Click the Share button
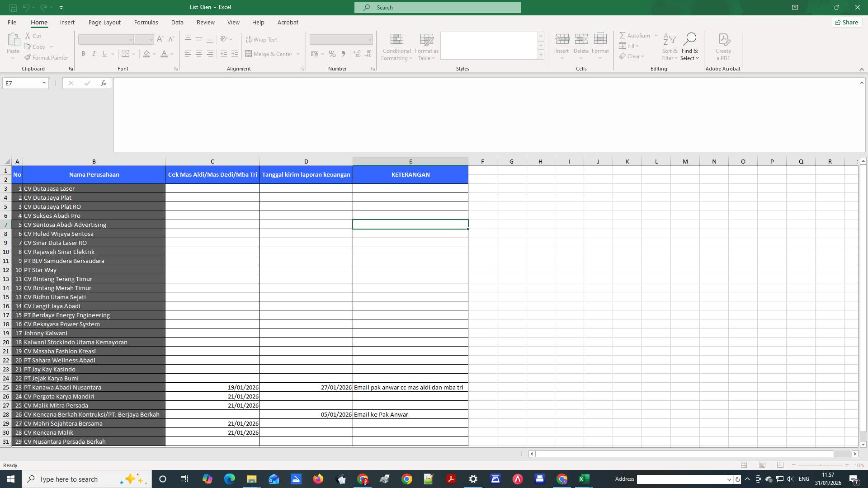868x488 pixels. 846,22
